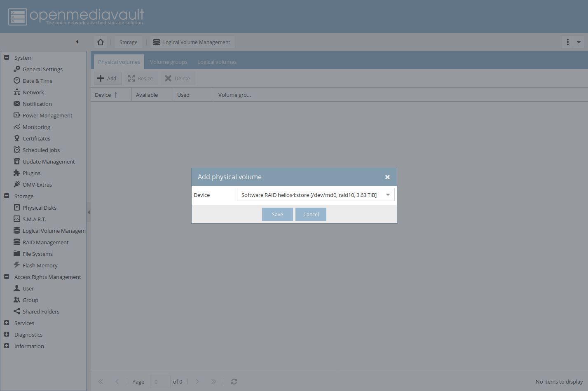Viewport: 588px width, 391px height.
Task: Click the Scheduled Jobs alarm icon
Action: point(17,150)
